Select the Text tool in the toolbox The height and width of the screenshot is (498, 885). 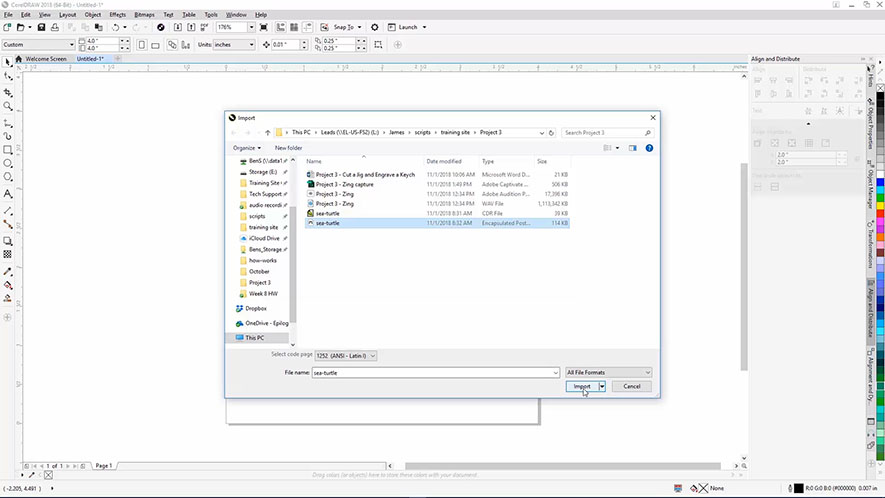coord(8,193)
